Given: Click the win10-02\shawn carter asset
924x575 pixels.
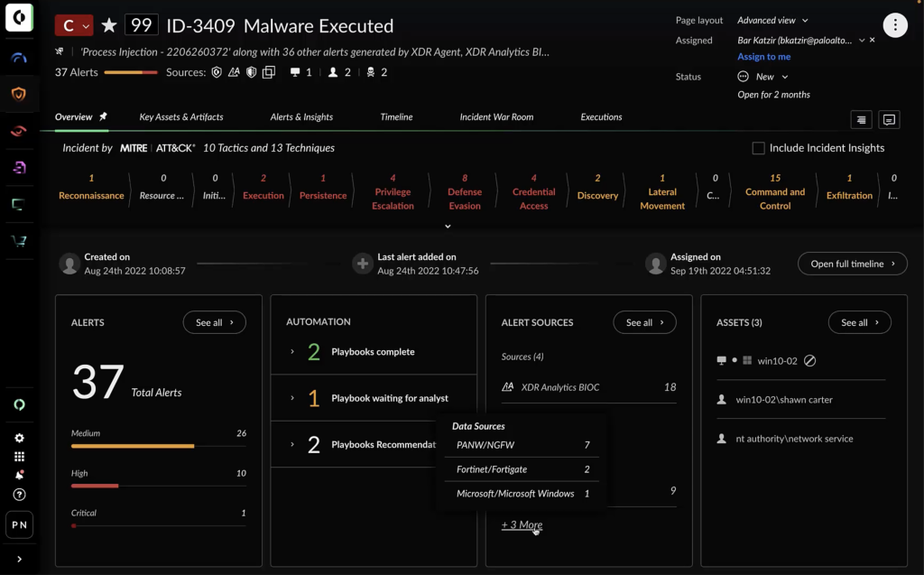Looking at the screenshot, I should [784, 399].
